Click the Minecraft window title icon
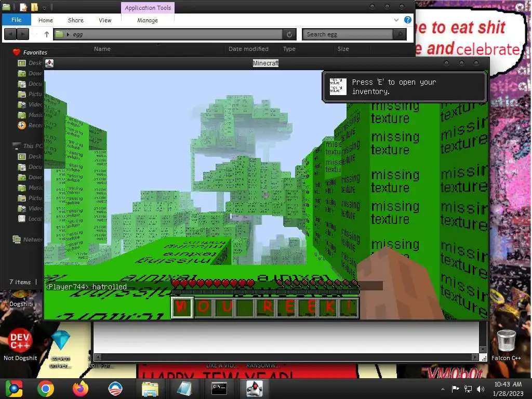This screenshot has width=532, height=399. point(49,63)
